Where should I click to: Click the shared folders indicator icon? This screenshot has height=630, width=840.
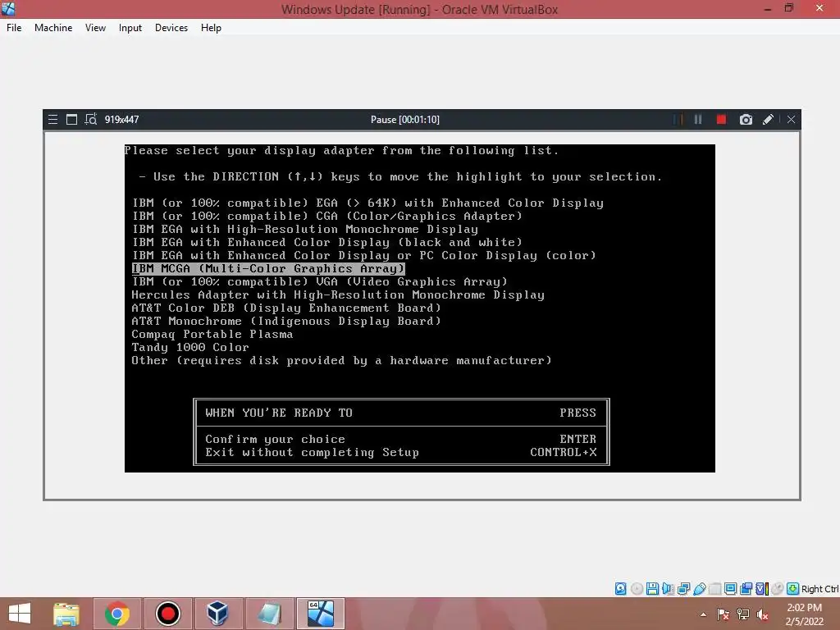[714, 589]
